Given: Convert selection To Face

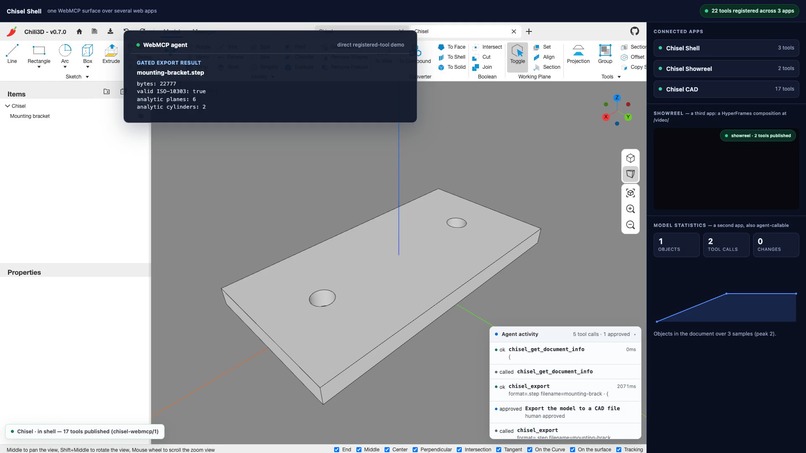Looking at the screenshot, I should [x=451, y=47].
